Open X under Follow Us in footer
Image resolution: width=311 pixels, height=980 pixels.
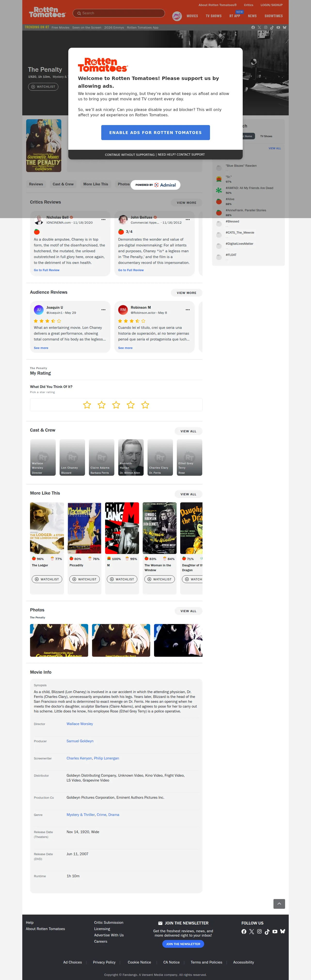click(x=251, y=931)
